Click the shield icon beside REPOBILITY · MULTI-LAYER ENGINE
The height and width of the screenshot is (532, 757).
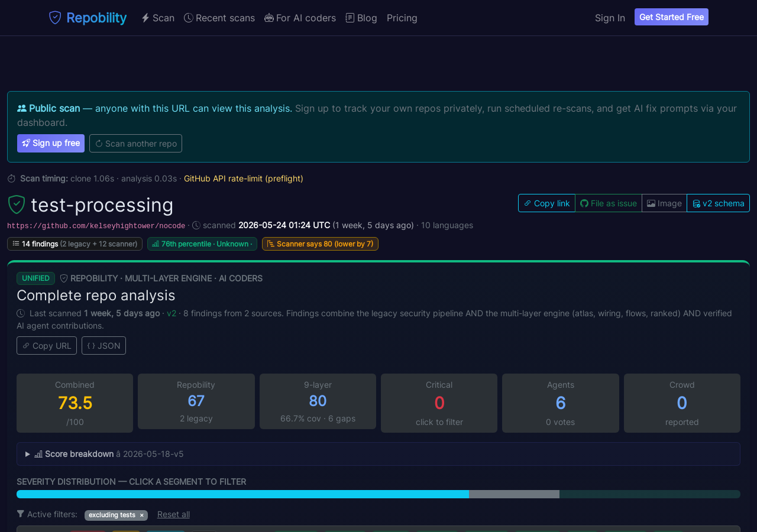click(64, 278)
